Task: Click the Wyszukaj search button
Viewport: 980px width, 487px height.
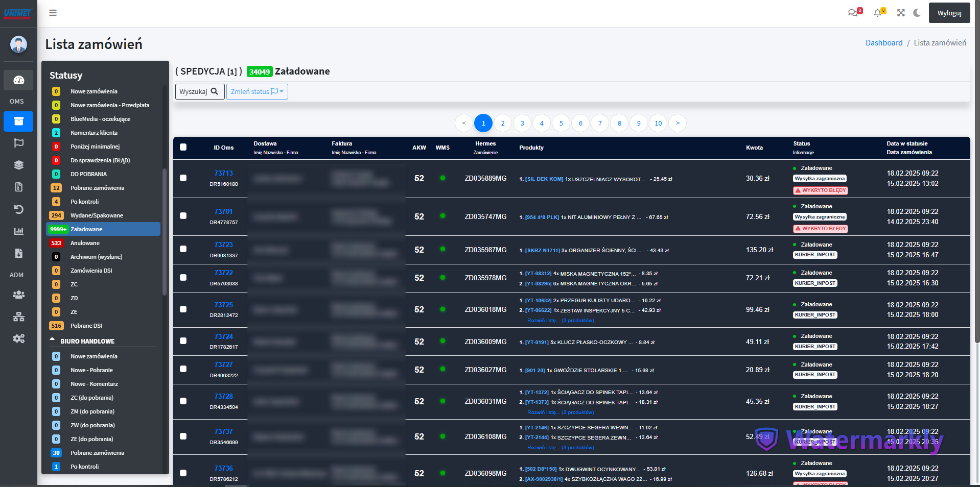Action: point(200,91)
